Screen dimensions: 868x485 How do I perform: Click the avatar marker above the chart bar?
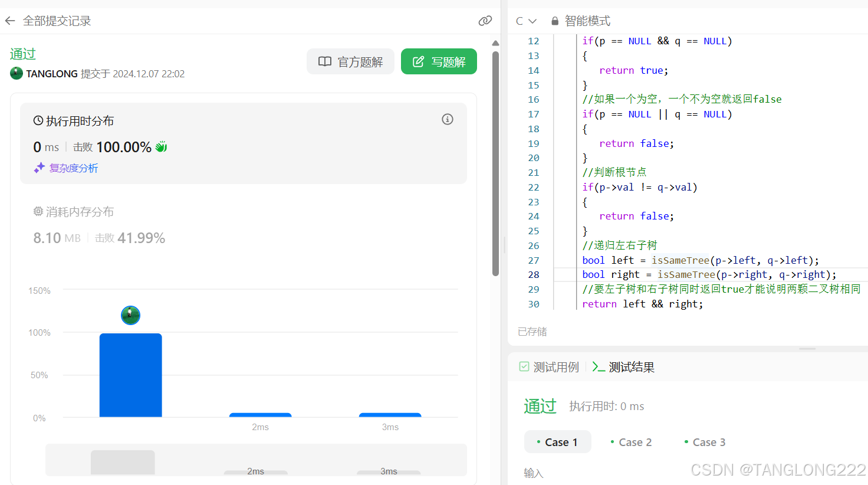tap(130, 316)
